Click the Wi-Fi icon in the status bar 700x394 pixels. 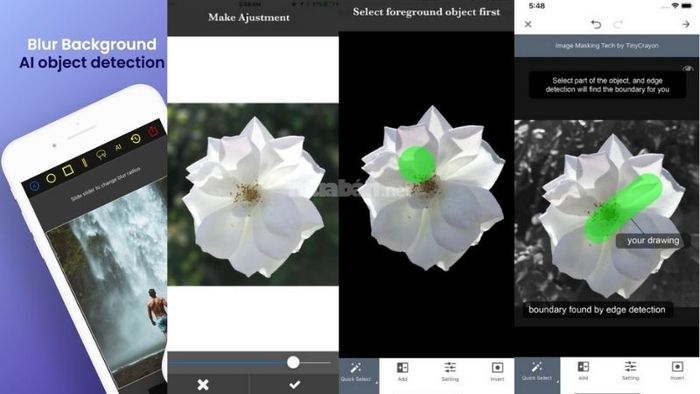675,5
